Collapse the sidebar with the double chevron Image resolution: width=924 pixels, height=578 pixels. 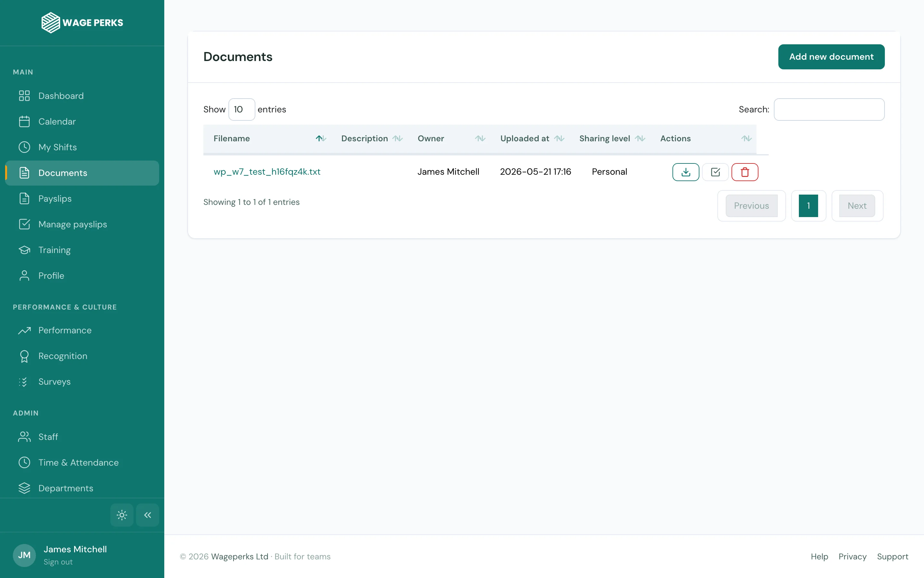coord(147,515)
